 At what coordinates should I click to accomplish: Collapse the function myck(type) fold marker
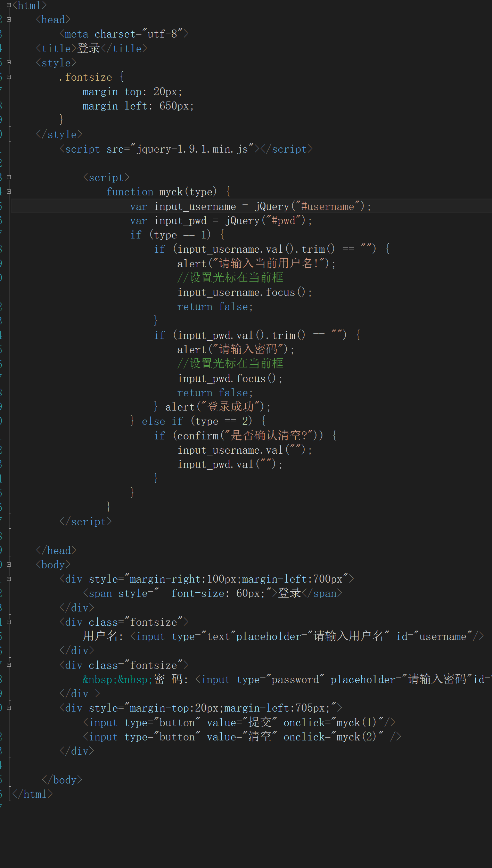click(9, 192)
